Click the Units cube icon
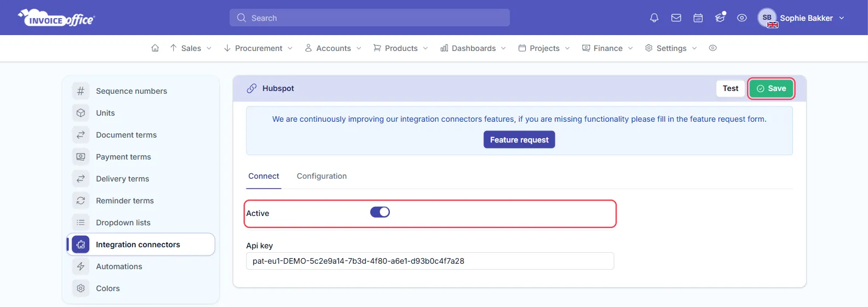 81,113
